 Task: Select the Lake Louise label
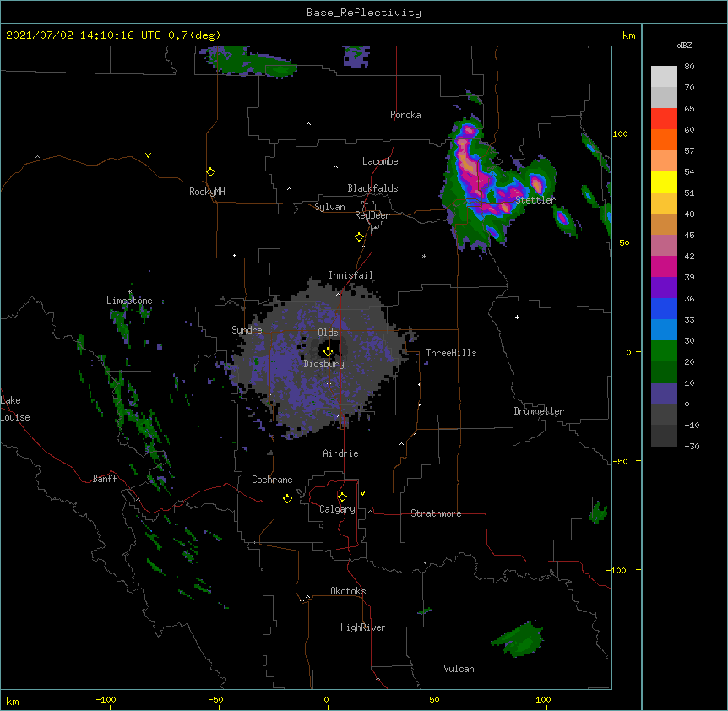pos(15,409)
